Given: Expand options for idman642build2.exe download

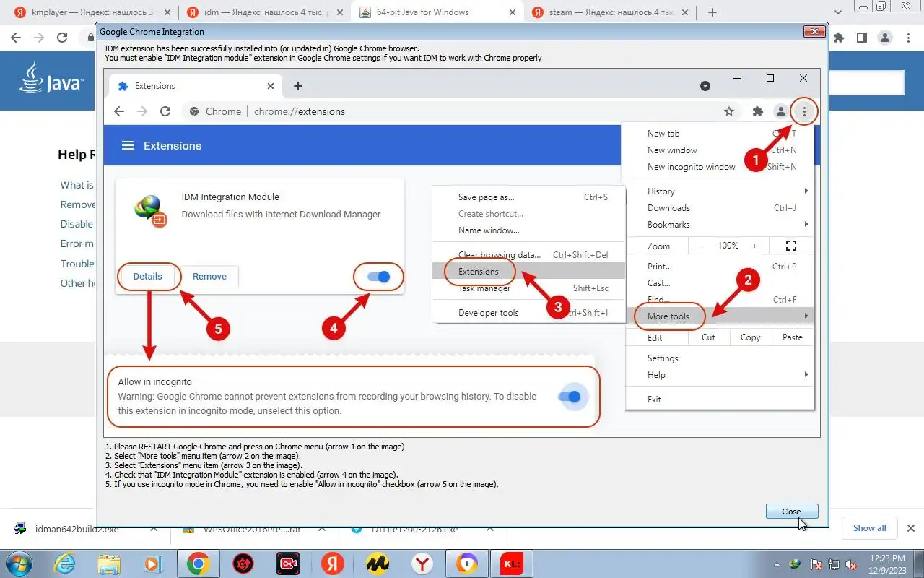Looking at the screenshot, I should (152, 529).
